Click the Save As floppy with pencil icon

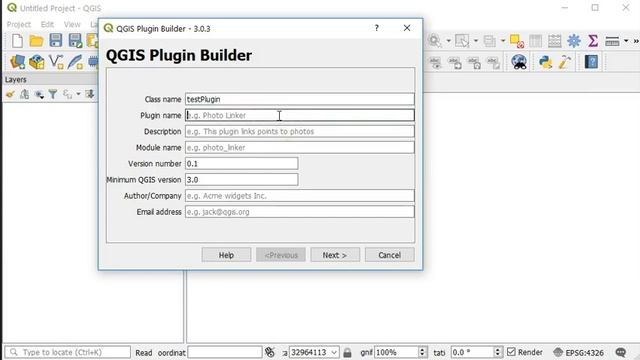75,41
